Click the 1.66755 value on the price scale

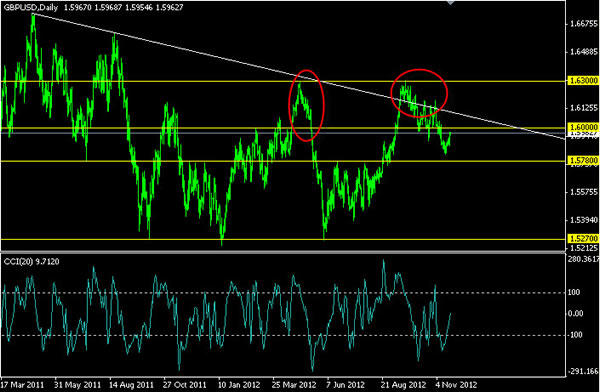pyautogui.click(x=584, y=24)
